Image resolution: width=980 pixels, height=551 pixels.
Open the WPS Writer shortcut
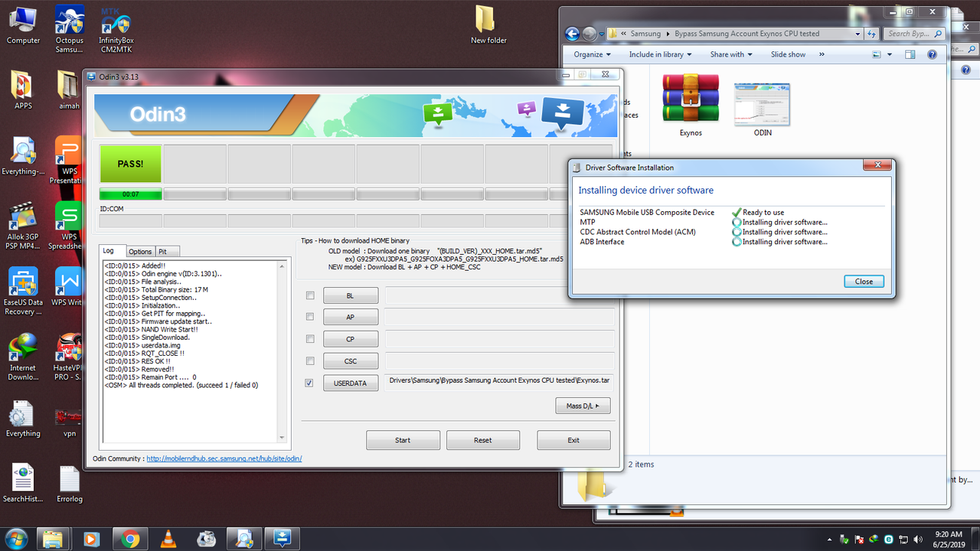point(69,287)
